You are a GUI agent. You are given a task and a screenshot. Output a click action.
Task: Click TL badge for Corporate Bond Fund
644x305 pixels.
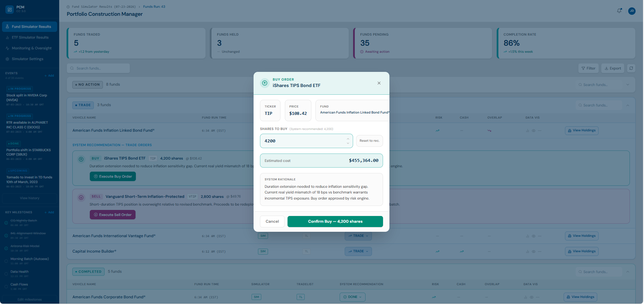coord(301,297)
